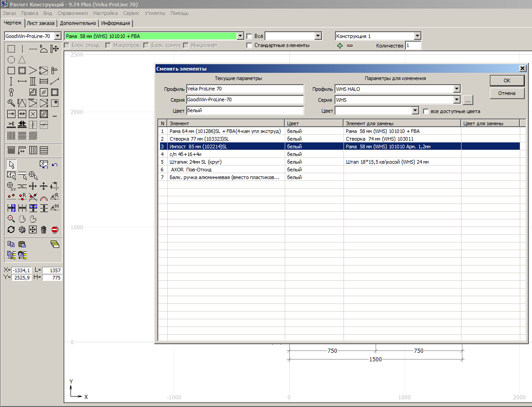Viewport: 532px width, 407px height.
Task: Select the Створка 77 мм (103323)SL row
Action: (339, 139)
